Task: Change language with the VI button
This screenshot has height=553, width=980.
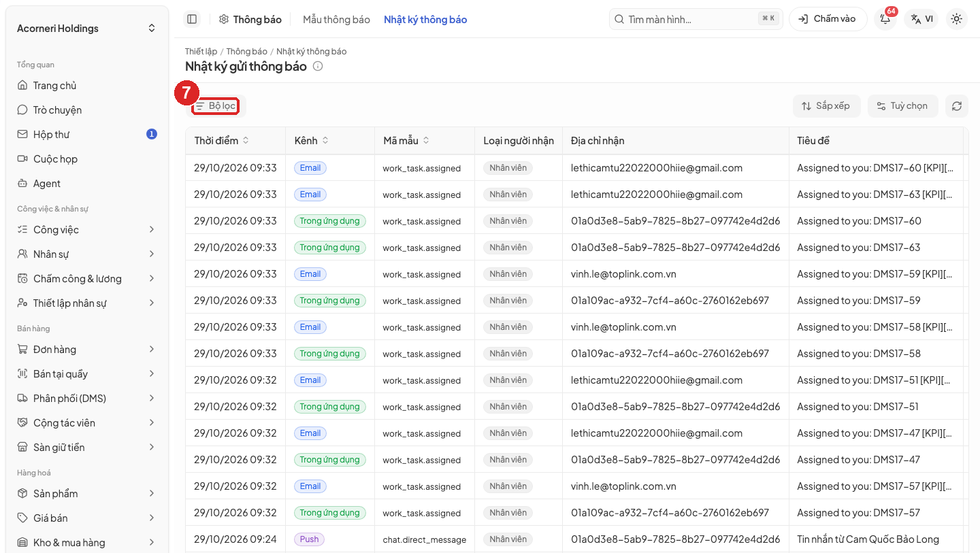Action: [x=921, y=19]
